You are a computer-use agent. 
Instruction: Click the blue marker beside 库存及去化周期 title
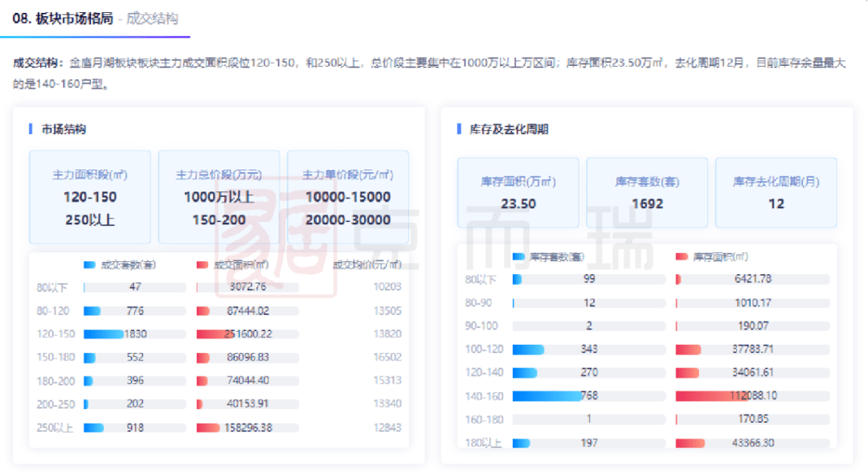pyautogui.click(x=459, y=129)
